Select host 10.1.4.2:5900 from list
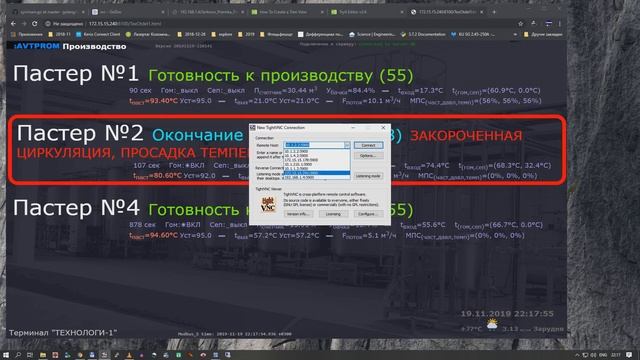Screen dimensions: 640x360 [316, 156]
